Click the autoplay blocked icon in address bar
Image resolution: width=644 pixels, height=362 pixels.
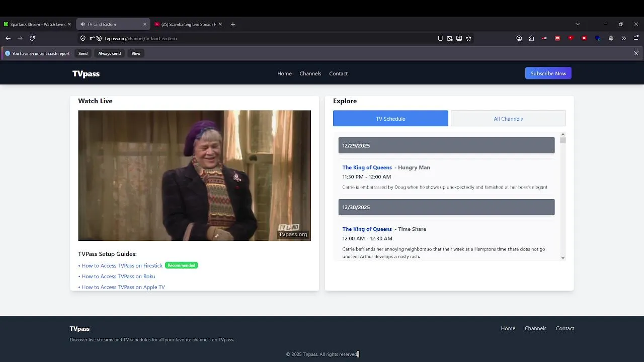coord(99,38)
